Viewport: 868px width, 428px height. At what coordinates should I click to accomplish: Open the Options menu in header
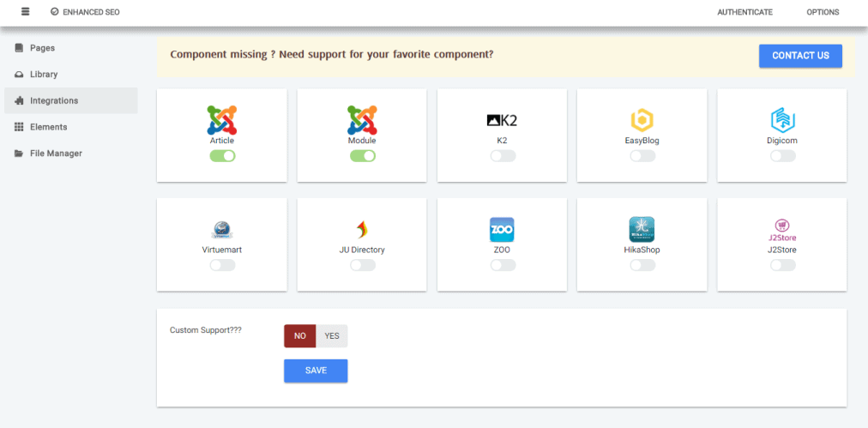tap(823, 12)
